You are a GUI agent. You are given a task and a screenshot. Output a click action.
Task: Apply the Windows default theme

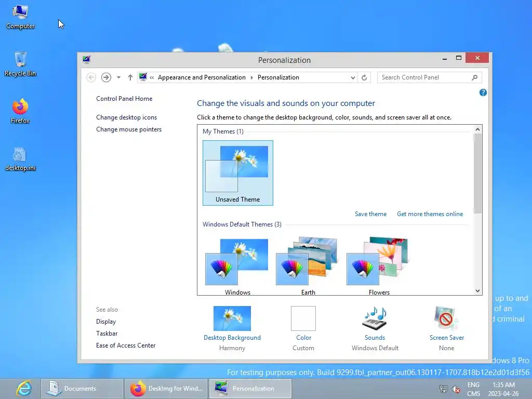pyautogui.click(x=237, y=265)
